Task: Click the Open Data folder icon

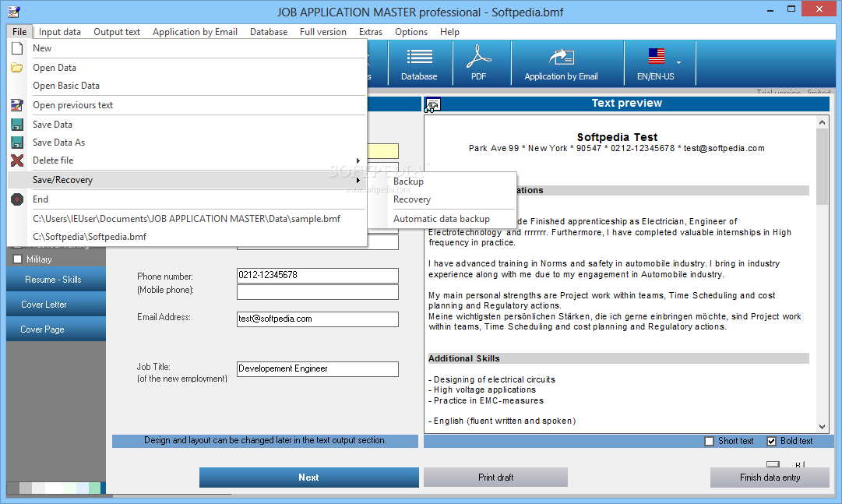Action: 17,68
